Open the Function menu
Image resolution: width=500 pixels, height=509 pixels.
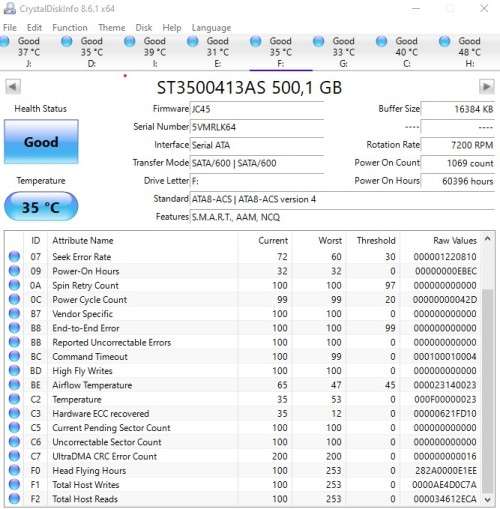(x=70, y=28)
